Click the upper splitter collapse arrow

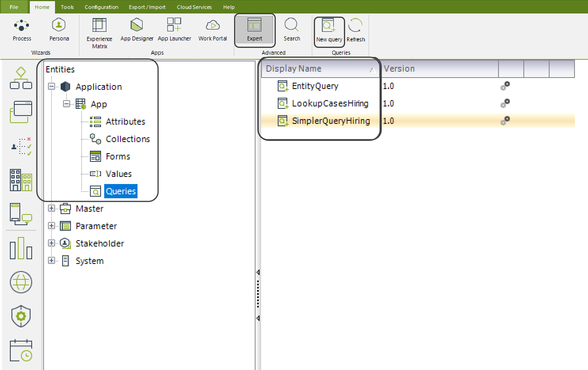tap(258, 272)
